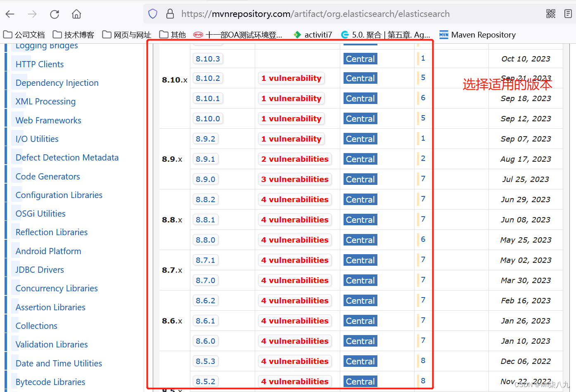The width and height of the screenshot is (576, 392).
Task: Open version 8.10.3
Action: (x=208, y=59)
